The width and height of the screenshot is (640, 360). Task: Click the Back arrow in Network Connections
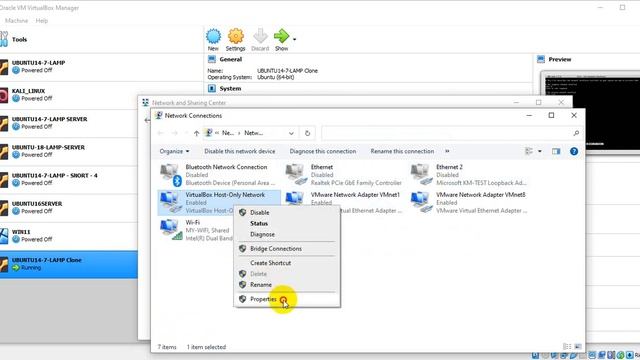[160, 133]
